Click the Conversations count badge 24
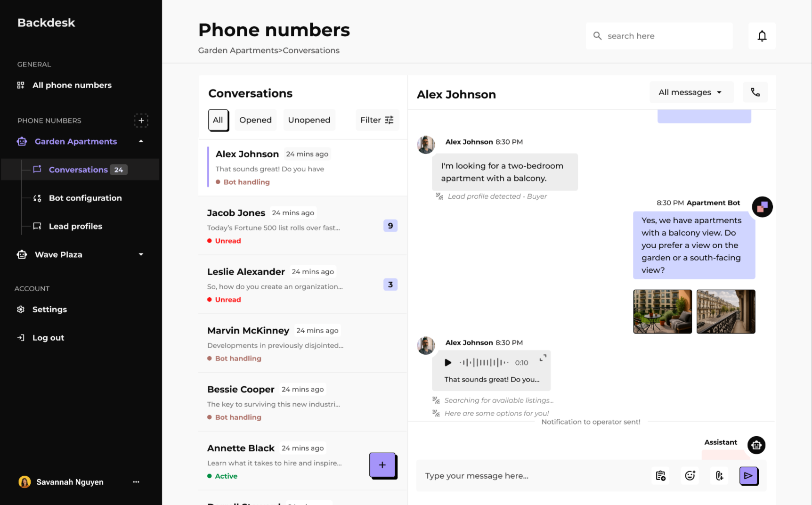Viewport: 812px width, 505px height. 119,170
